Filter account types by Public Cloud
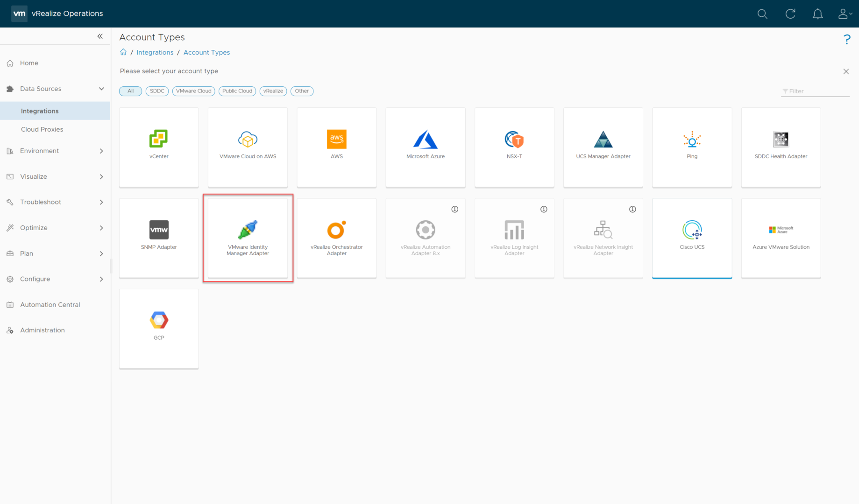The image size is (859, 504). pyautogui.click(x=237, y=91)
